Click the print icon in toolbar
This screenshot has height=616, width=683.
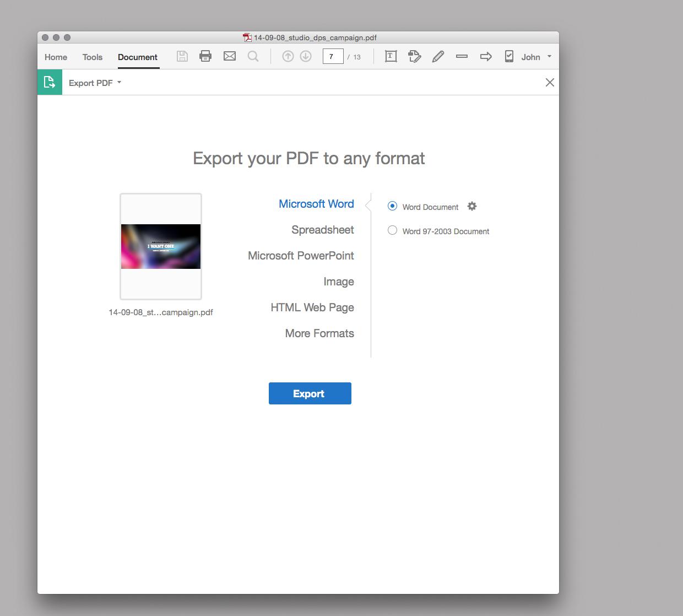205,56
